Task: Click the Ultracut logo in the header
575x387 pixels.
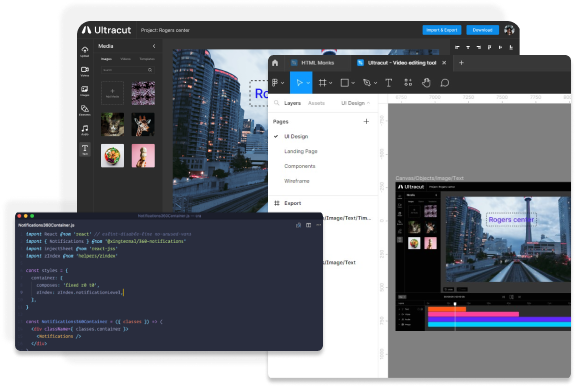Action: click(x=106, y=30)
